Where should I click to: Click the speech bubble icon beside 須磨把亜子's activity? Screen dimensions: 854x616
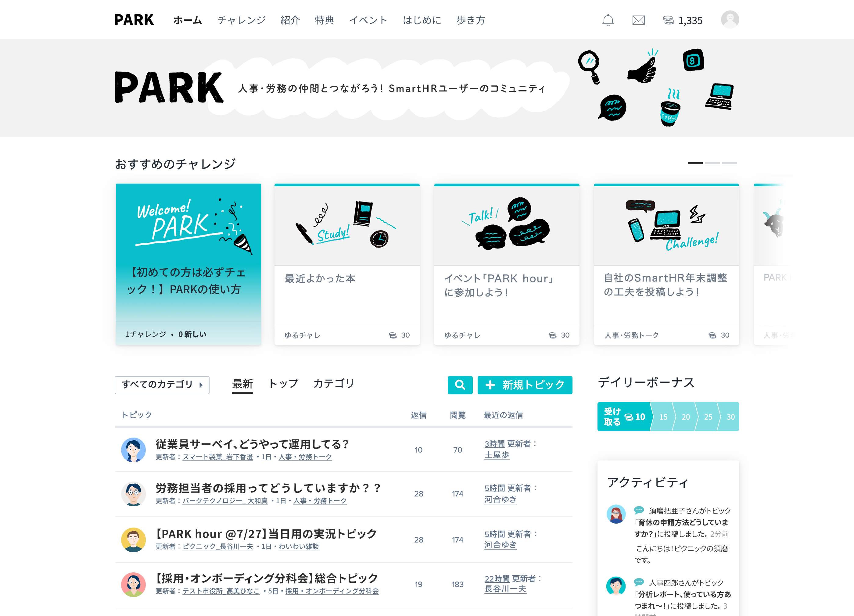(640, 510)
